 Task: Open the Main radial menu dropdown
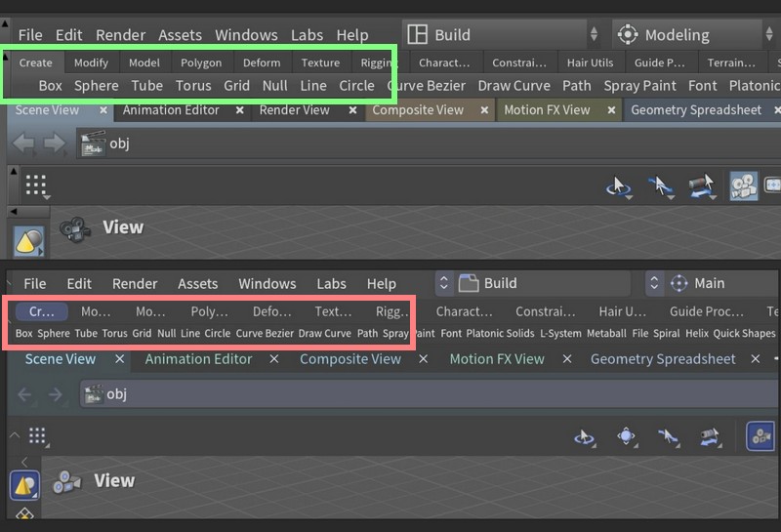point(654,283)
